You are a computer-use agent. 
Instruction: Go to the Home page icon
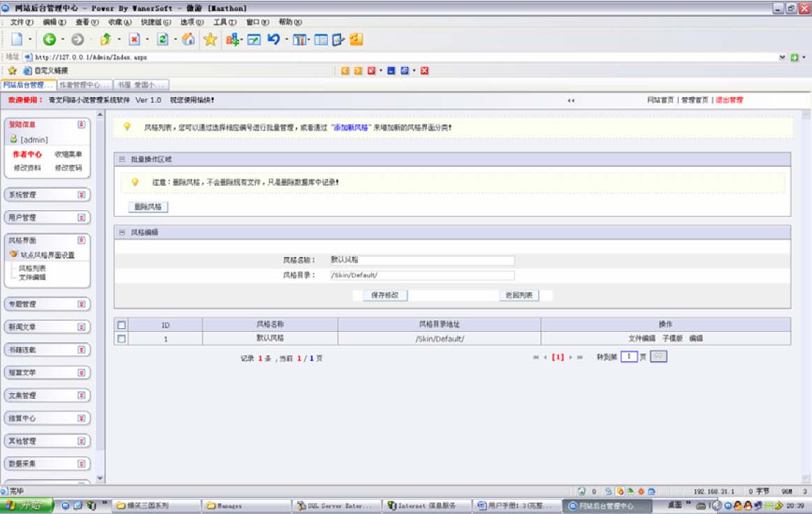pyautogui.click(x=189, y=39)
